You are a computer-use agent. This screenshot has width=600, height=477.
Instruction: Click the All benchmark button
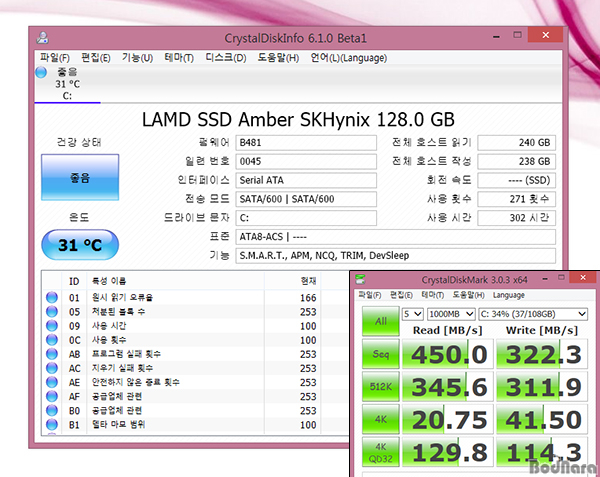pos(380,321)
